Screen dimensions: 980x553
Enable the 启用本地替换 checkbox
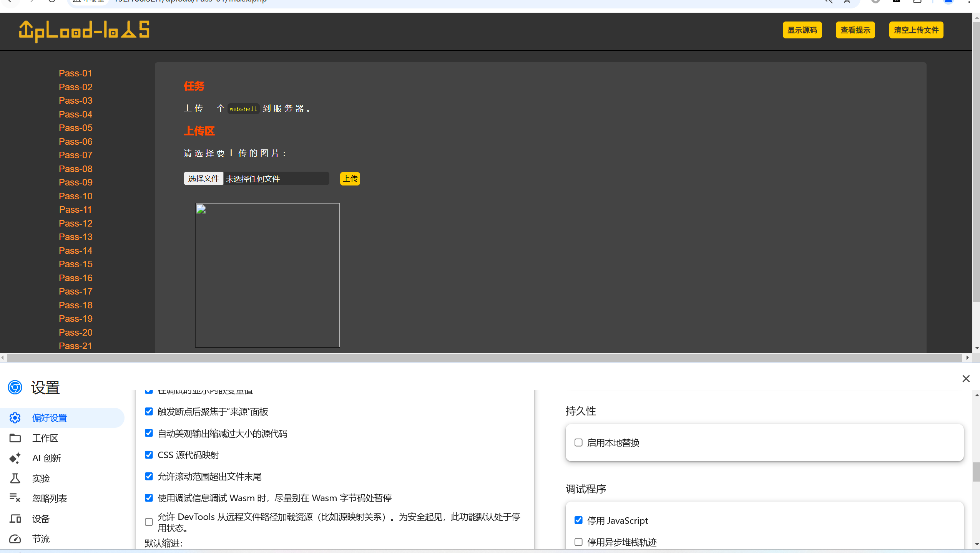(578, 442)
